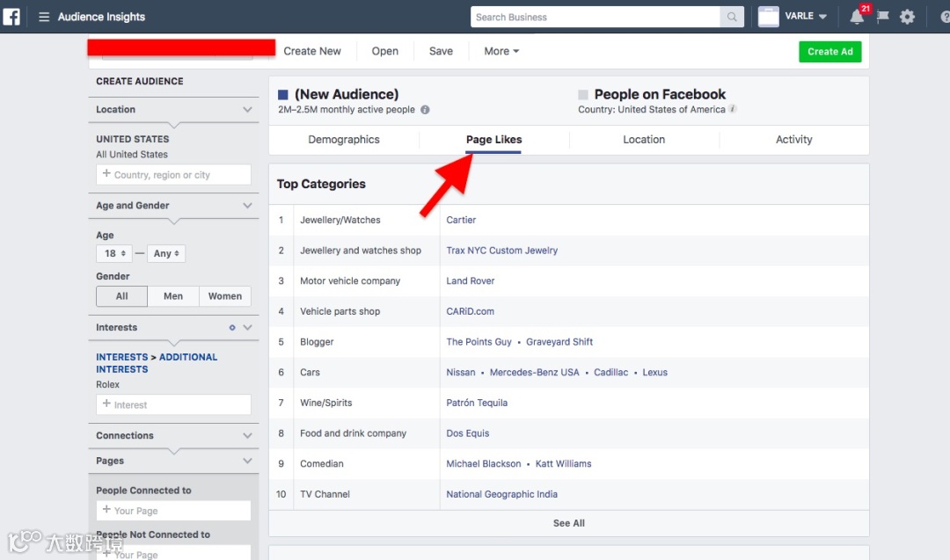This screenshot has width=950, height=560.
Task: Click the blue New Audience color square
Action: [283, 94]
